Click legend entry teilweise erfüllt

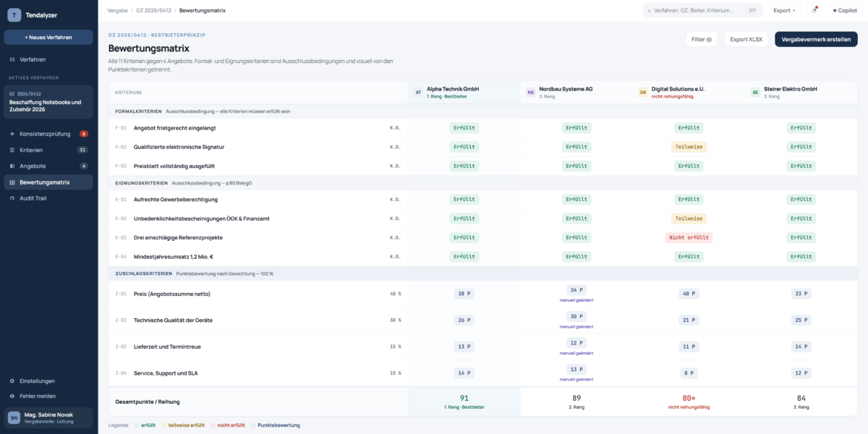coord(182,425)
